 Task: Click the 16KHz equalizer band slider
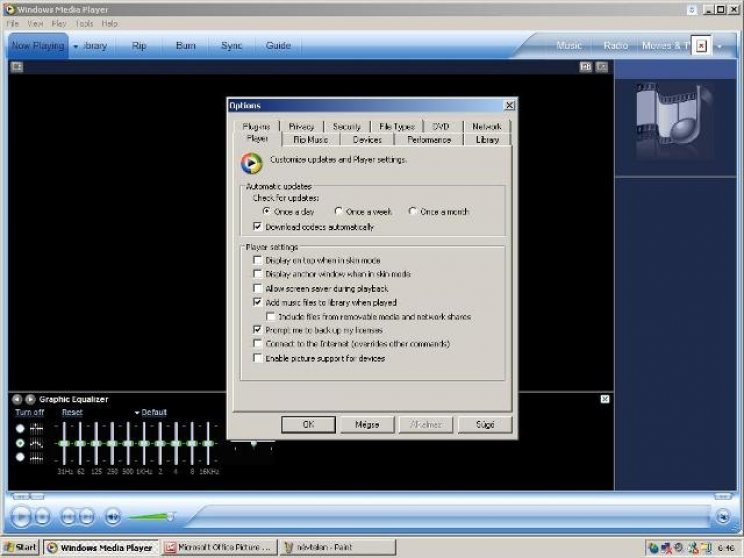tap(208, 444)
